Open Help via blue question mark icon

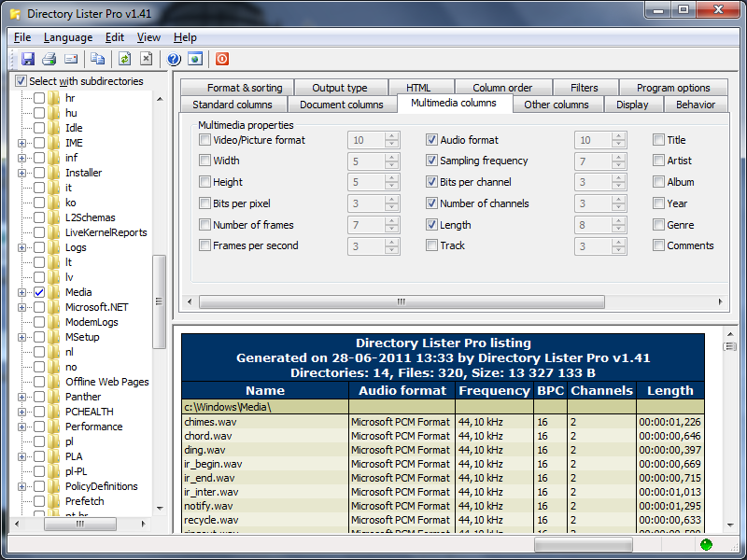tap(174, 59)
